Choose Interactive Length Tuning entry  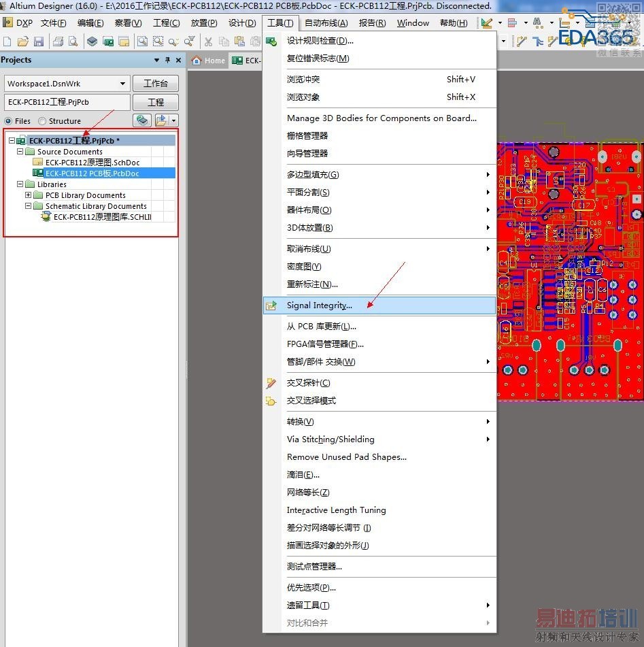pos(379,510)
